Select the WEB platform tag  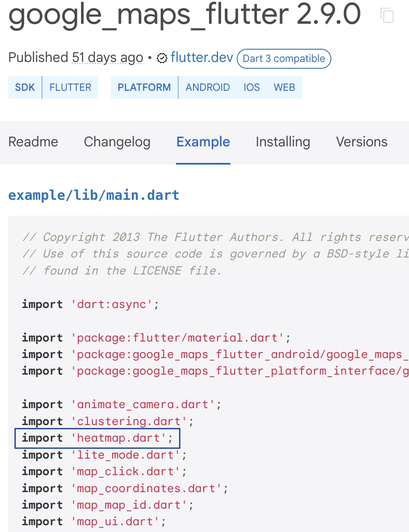[x=284, y=87]
